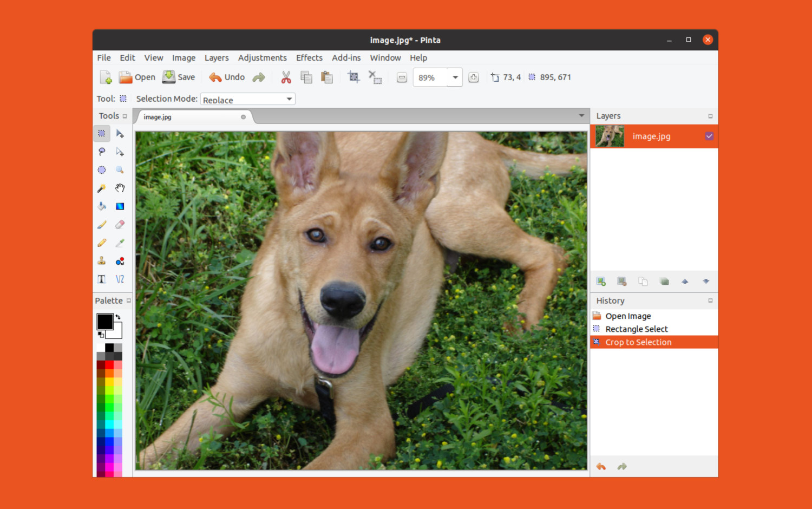Expand the document tabs list arrow

[581, 115]
